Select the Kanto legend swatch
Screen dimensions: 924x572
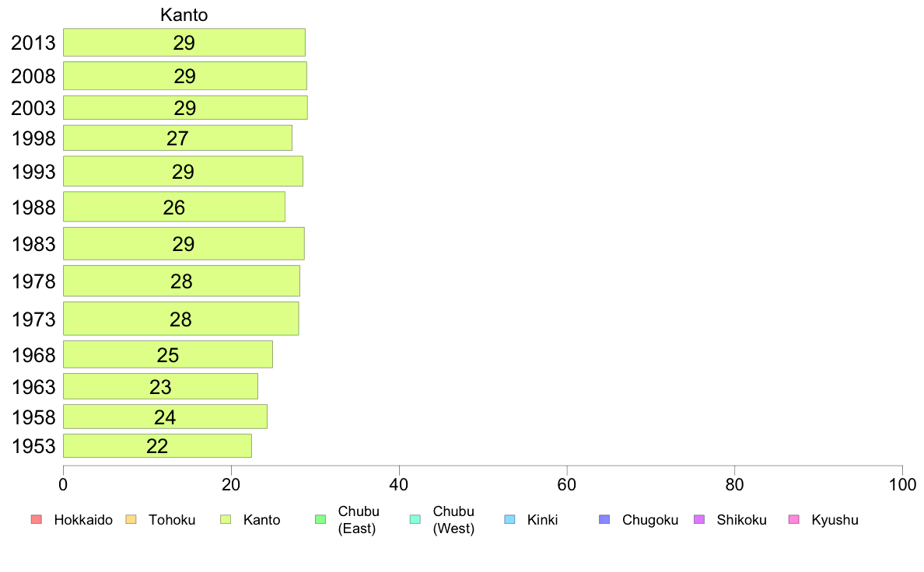[226, 520]
